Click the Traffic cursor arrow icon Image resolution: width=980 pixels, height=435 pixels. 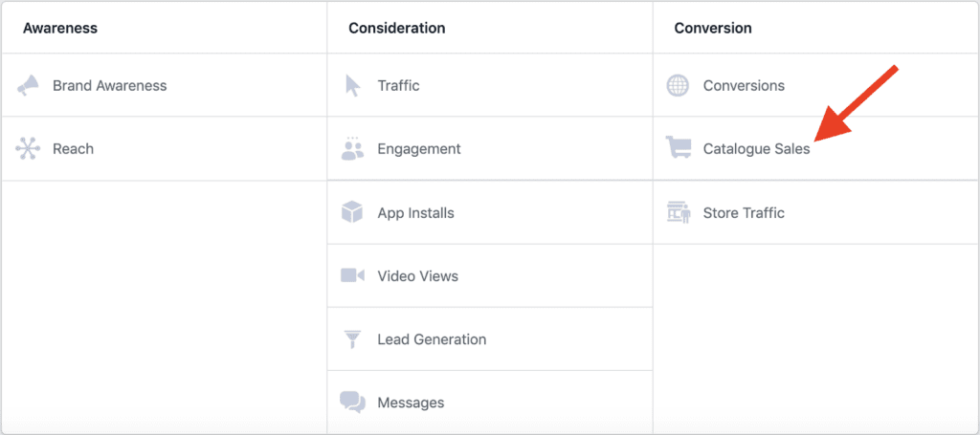pos(353,86)
